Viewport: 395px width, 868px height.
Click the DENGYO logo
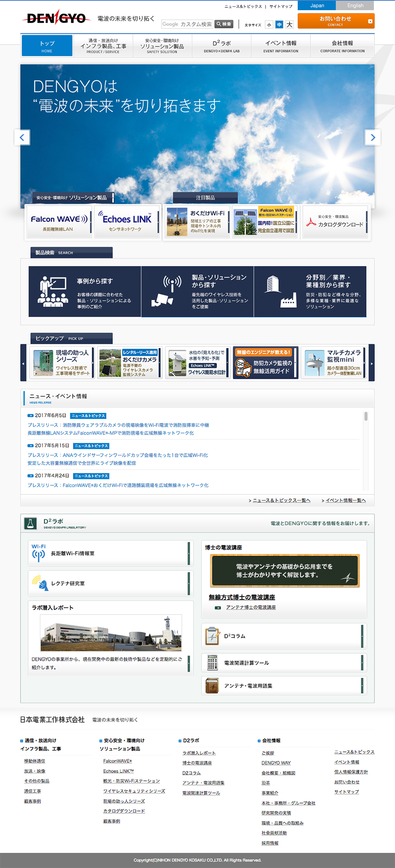click(x=56, y=18)
